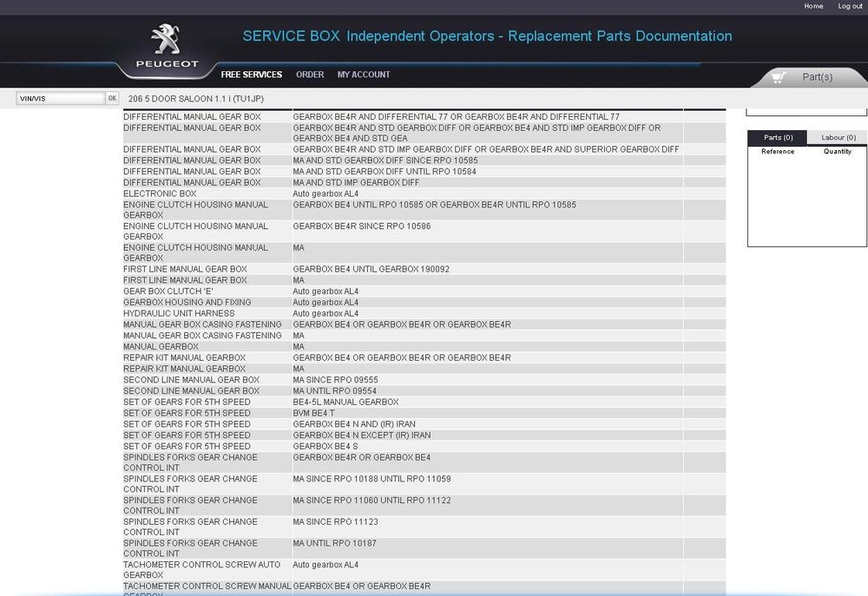Image resolution: width=868 pixels, height=596 pixels.
Task: Select SPINDLES FORKS row MA UNTIL RPO 10187
Action: 424,548
